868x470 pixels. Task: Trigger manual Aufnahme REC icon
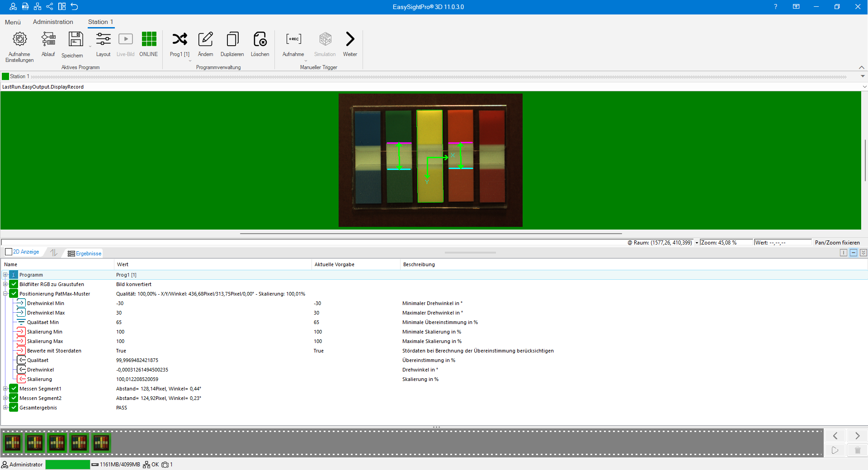(293, 40)
